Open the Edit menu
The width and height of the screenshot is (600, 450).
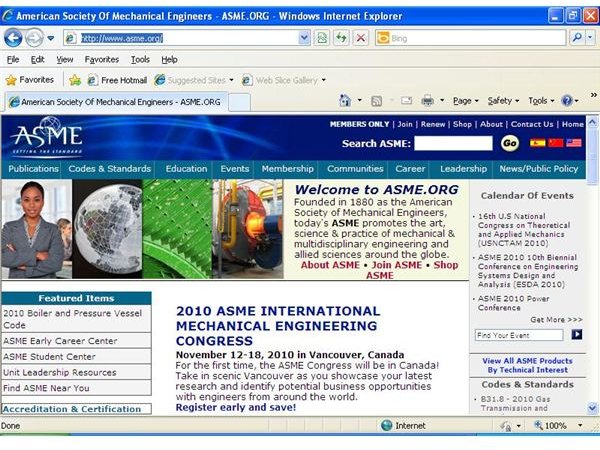coord(38,60)
